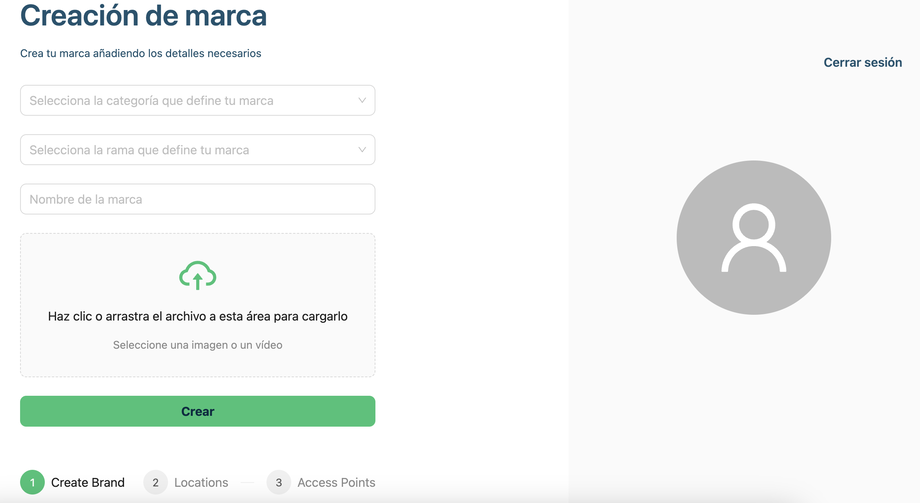Viewport: 920px width, 503px height.
Task: Select the step 3 number circle
Action: [x=279, y=482]
